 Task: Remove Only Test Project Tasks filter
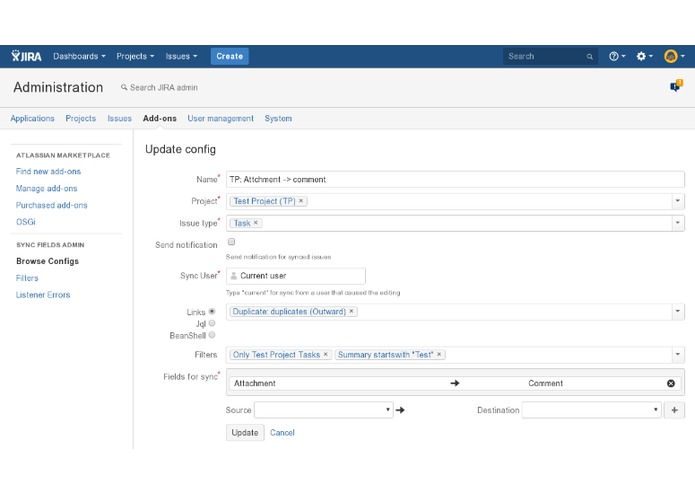coord(325,354)
